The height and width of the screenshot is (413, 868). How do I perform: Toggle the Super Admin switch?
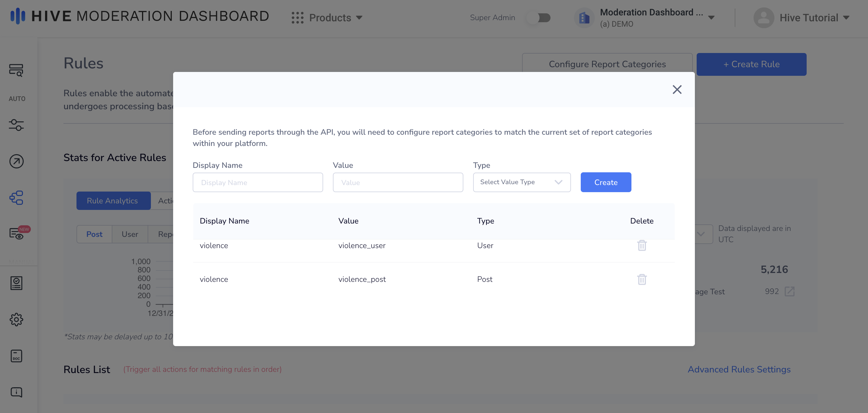[x=540, y=17]
